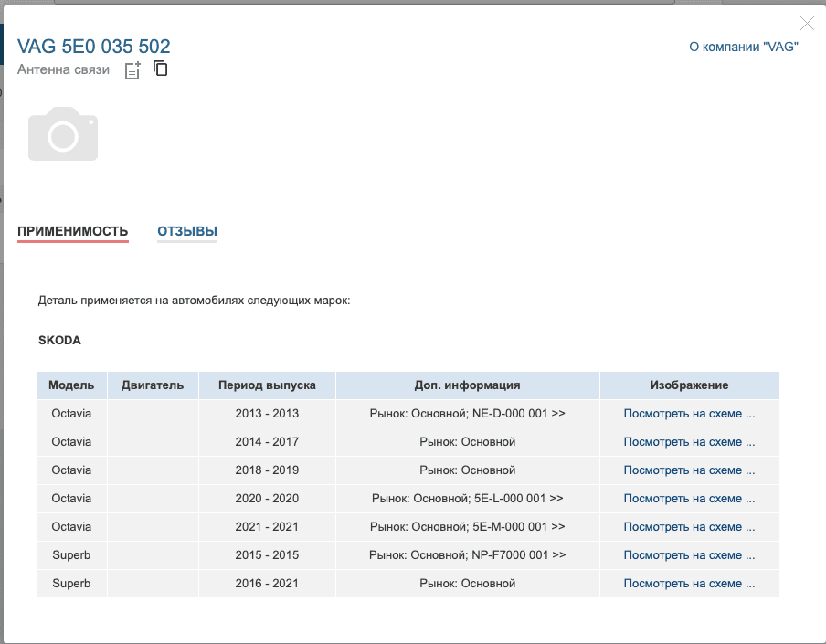Select the 2016 - 2021 period cell

click(267, 584)
